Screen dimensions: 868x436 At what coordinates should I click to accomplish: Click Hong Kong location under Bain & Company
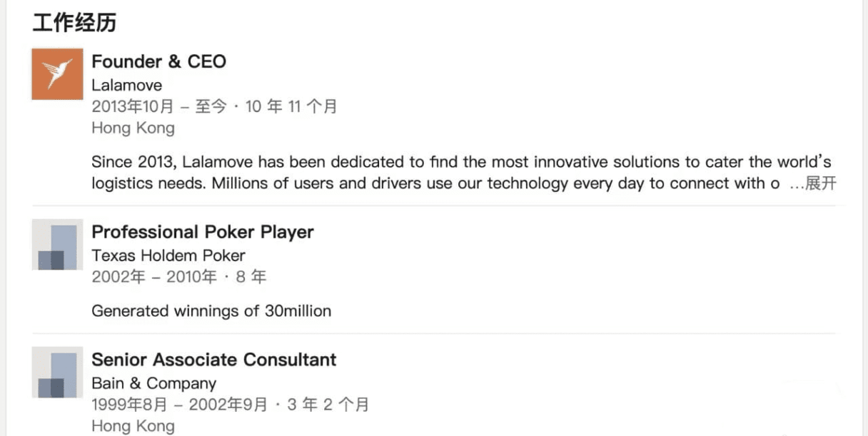coord(133,426)
